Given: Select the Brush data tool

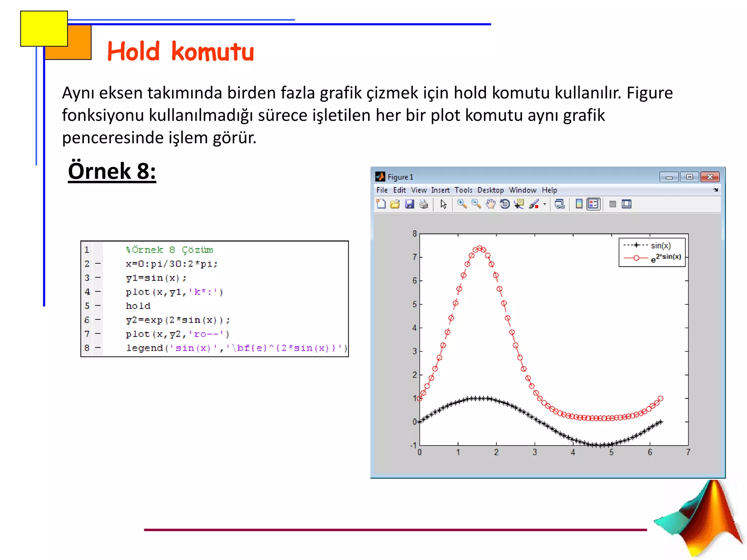Looking at the screenshot, I should click(534, 204).
